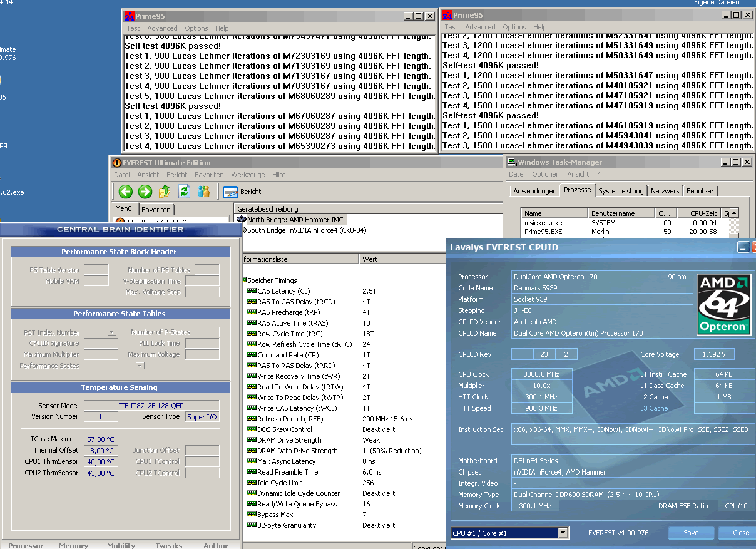Open the Hilfe menu in EVEREST
756x549 pixels.
279,175
